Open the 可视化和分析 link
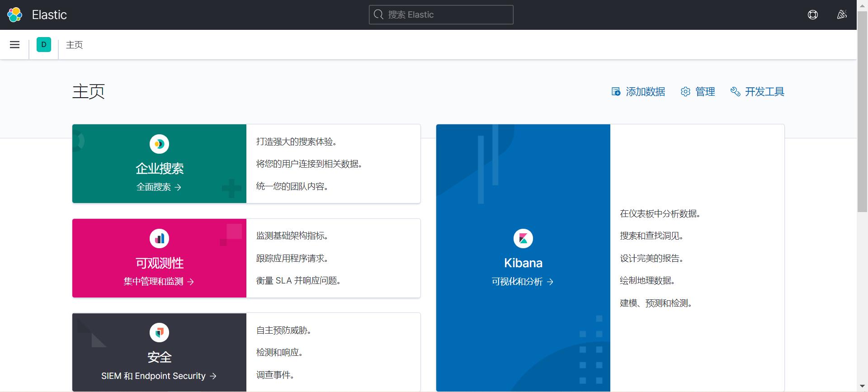This screenshot has width=868, height=392. (x=523, y=282)
